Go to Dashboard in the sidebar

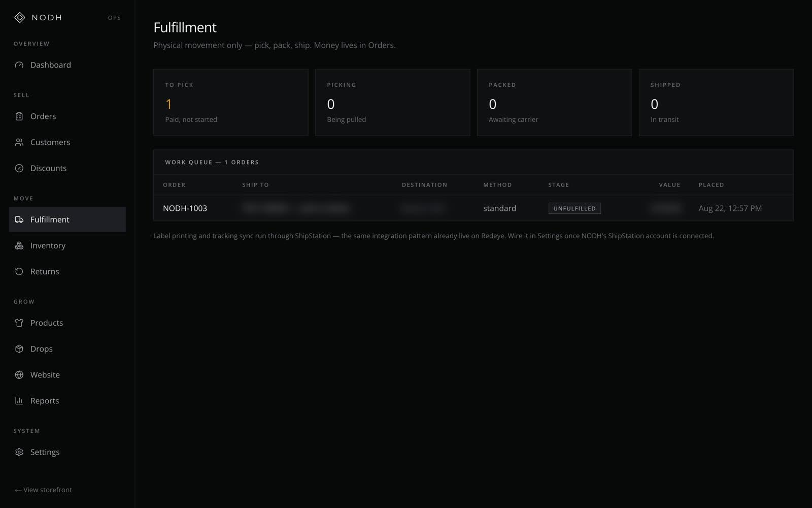point(67,65)
